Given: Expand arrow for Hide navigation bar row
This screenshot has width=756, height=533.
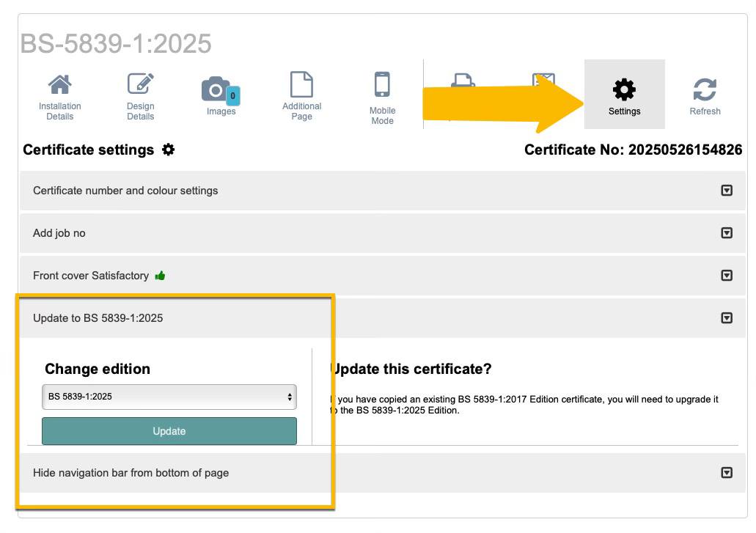Looking at the screenshot, I should point(727,472).
